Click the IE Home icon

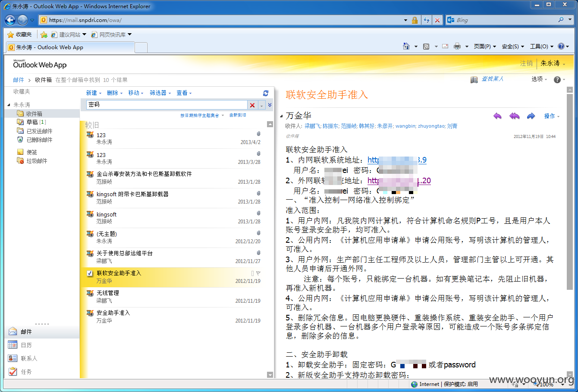pos(406,46)
